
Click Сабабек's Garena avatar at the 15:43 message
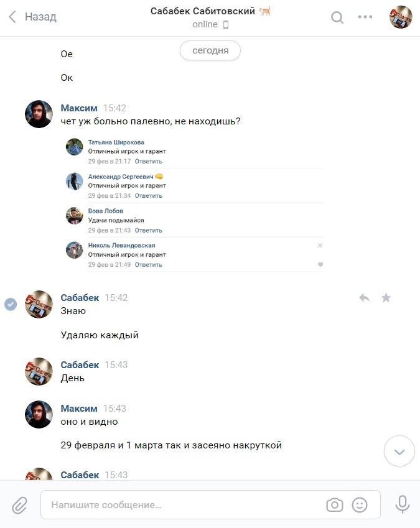(39, 371)
